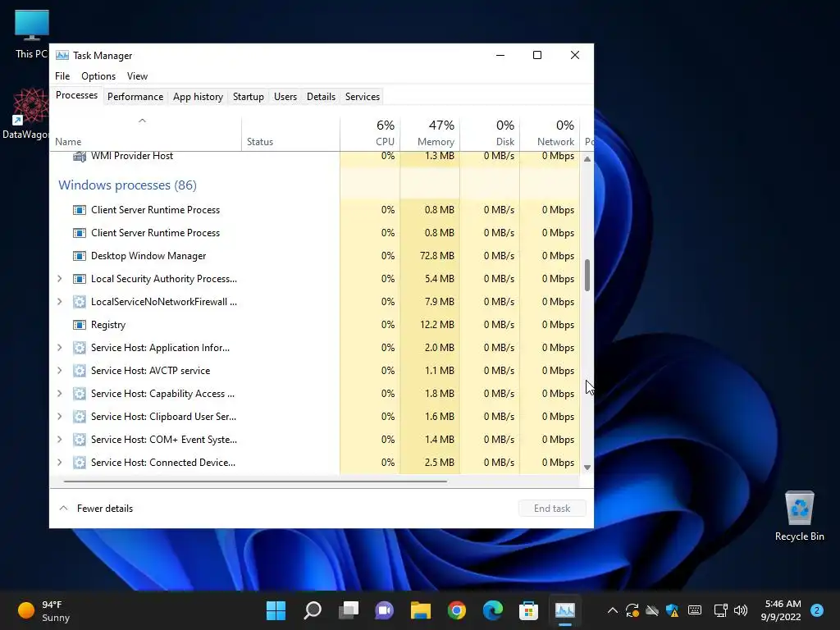Click the End task button
Screen dimensions: 840x630
(552, 509)
